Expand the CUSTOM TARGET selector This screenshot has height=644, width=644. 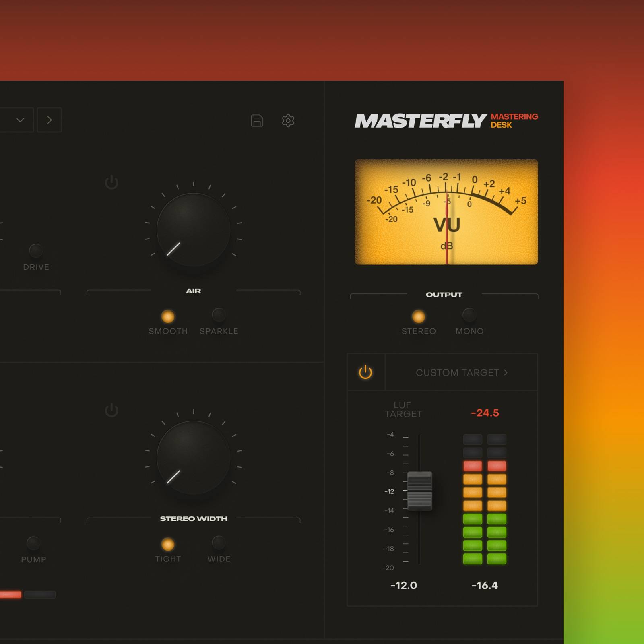pos(462,372)
